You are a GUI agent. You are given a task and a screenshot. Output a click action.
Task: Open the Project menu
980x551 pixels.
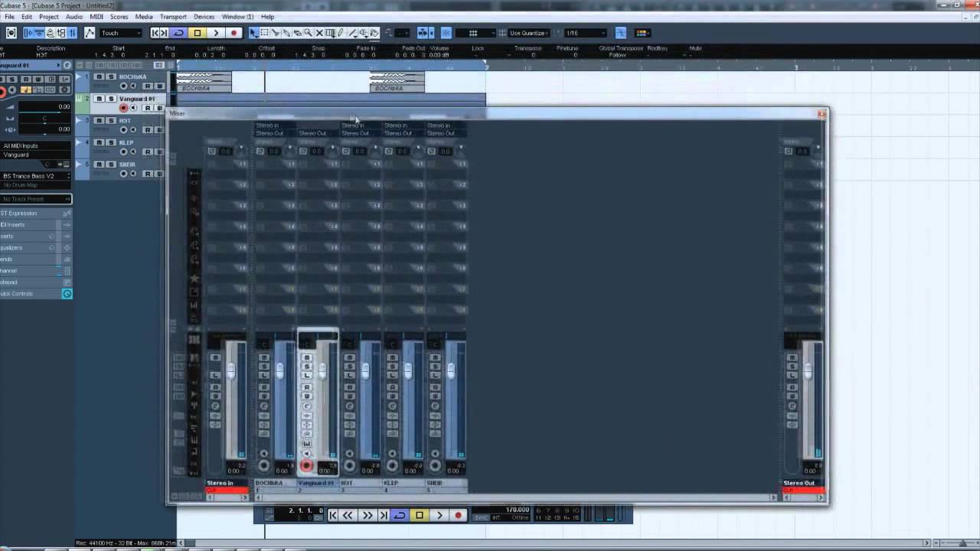(49, 17)
